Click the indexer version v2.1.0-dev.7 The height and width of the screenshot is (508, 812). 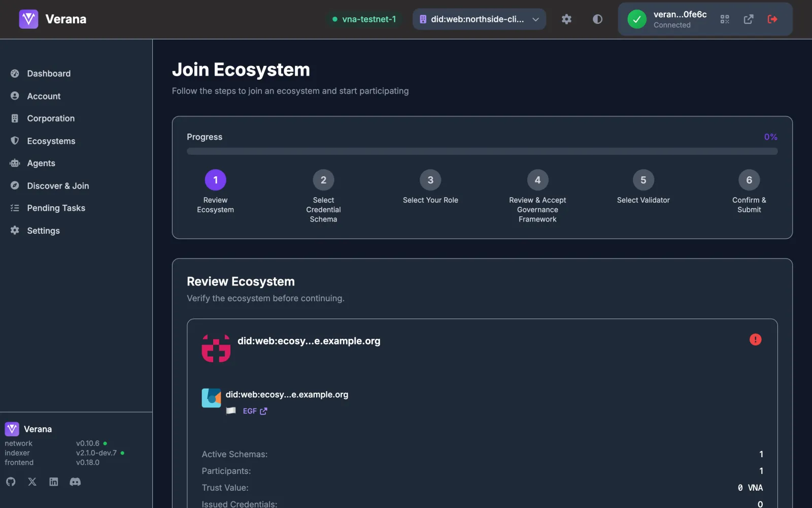[96, 453]
